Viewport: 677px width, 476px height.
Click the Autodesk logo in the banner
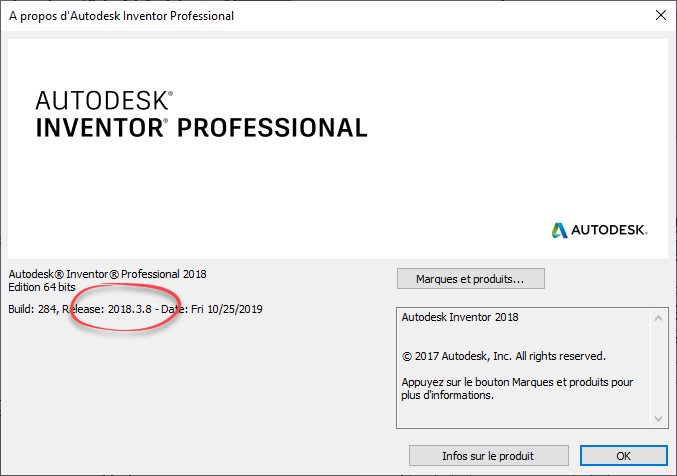[x=599, y=230]
